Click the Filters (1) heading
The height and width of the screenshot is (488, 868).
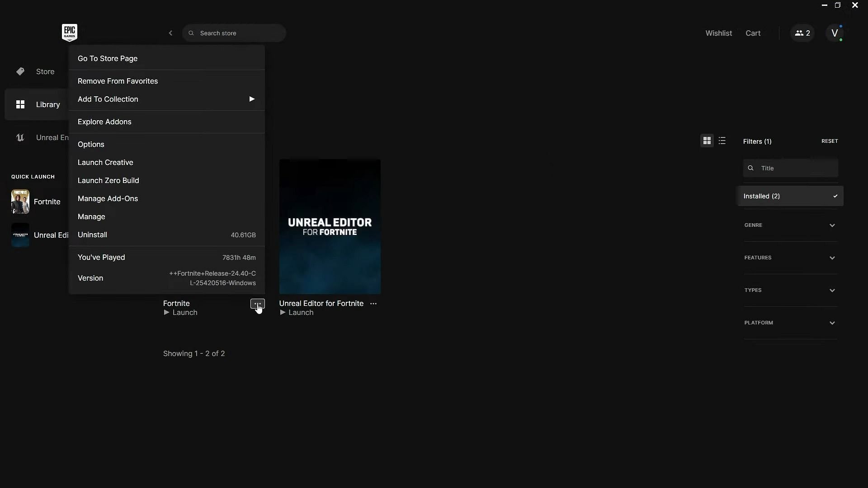pos(757,141)
